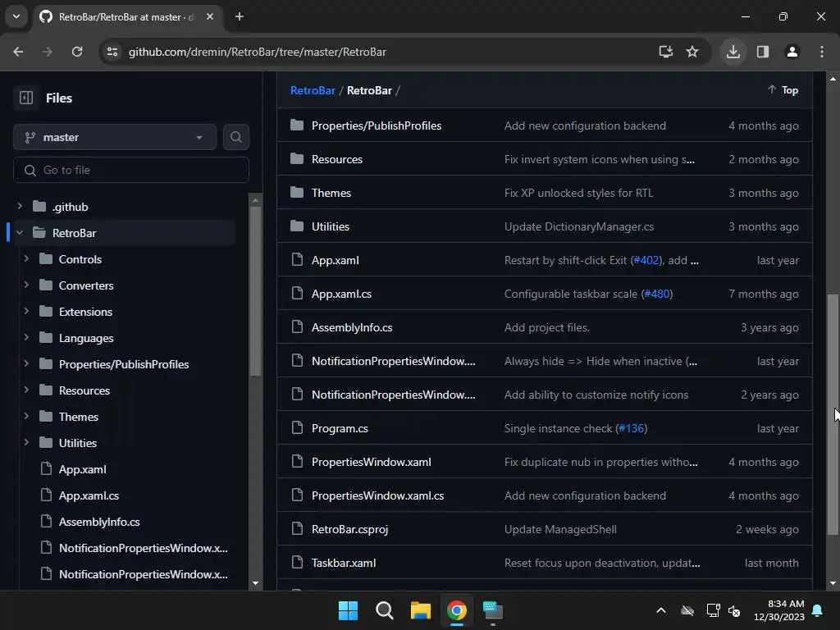Click the folder icon beside Themes in list
This screenshot has height=630, width=840.
[297, 192]
